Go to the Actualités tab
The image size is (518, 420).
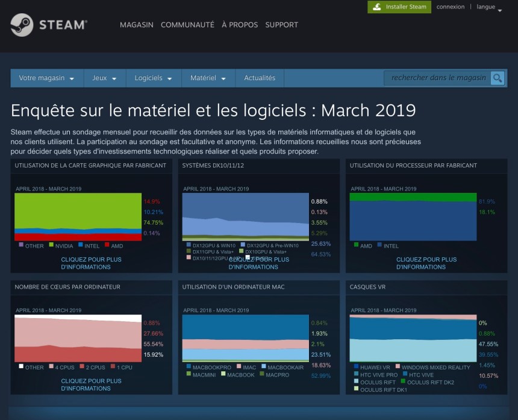(x=260, y=78)
